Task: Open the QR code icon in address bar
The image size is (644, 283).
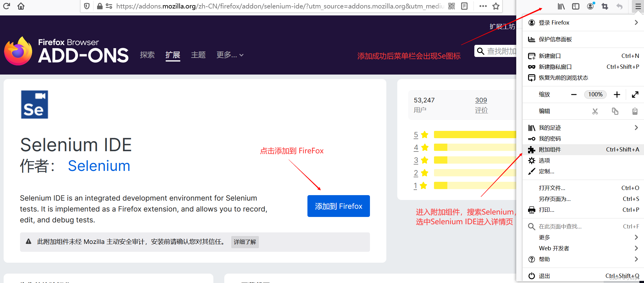Action: pyautogui.click(x=452, y=6)
